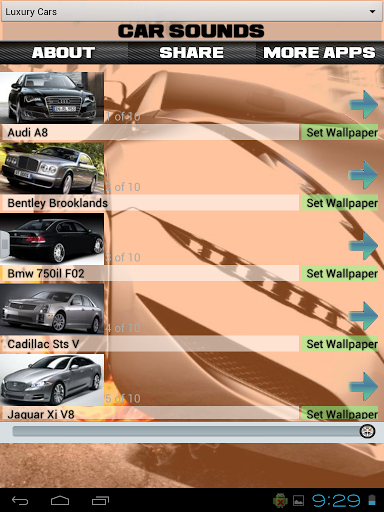
Task: Set the Audi A8 as wallpaper
Action: point(340,133)
